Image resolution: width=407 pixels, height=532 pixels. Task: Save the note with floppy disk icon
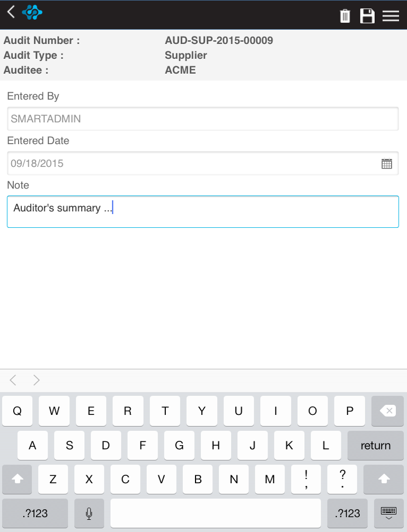(367, 16)
